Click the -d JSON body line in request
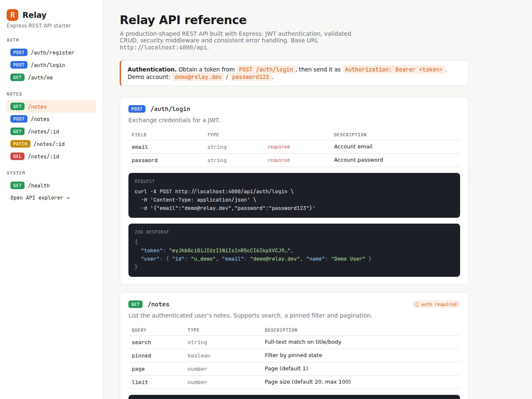This screenshot has width=532, height=399. coord(228,208)
